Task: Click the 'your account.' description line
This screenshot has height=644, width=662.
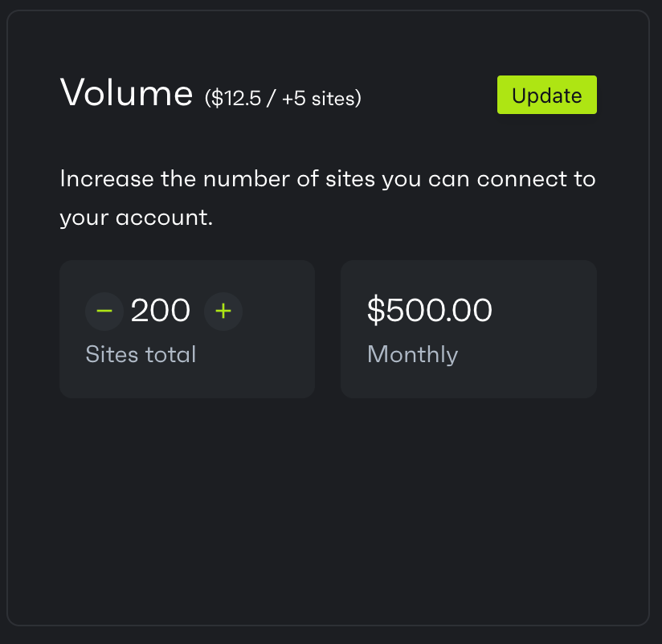Action: coord(136,218)
